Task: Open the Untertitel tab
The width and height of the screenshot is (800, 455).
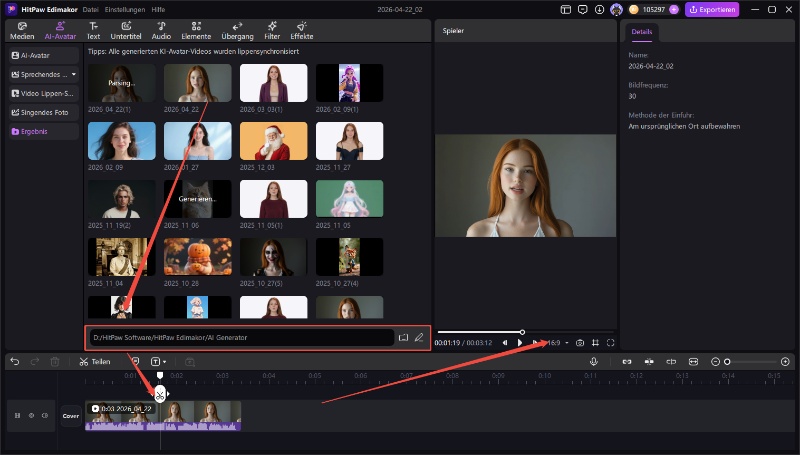Action: point(126,31)
